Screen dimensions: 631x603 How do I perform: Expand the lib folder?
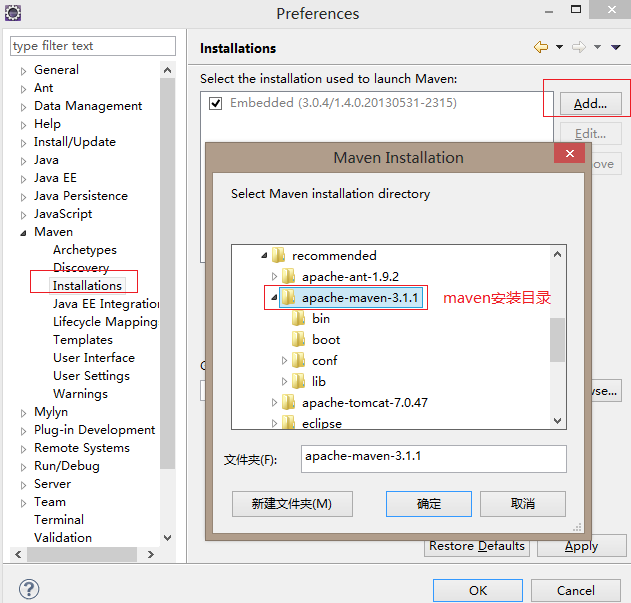coord(285,381)
